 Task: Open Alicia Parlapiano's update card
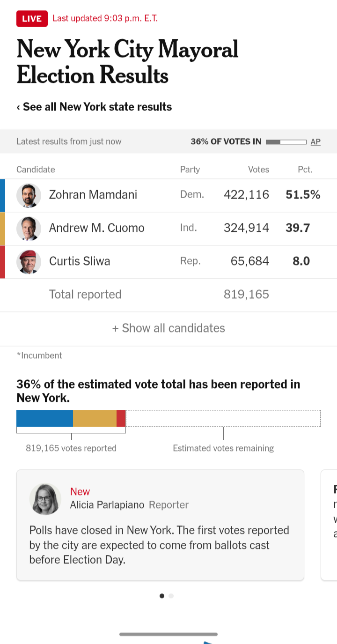[x=160, y=525]
